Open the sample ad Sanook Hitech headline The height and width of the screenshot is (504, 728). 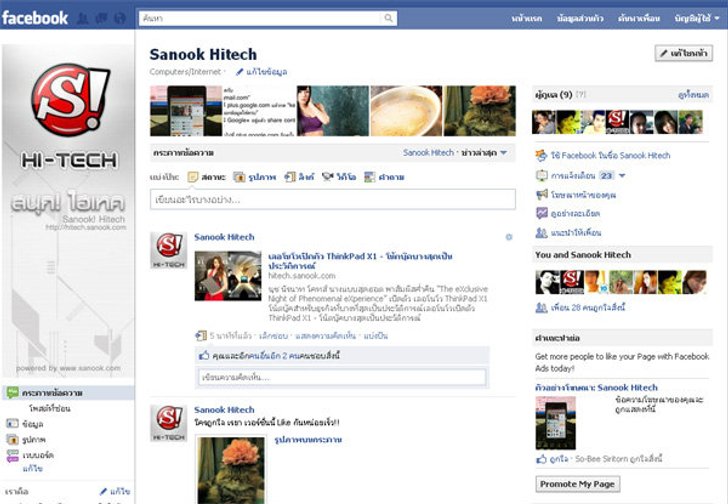tap(597, 388)
